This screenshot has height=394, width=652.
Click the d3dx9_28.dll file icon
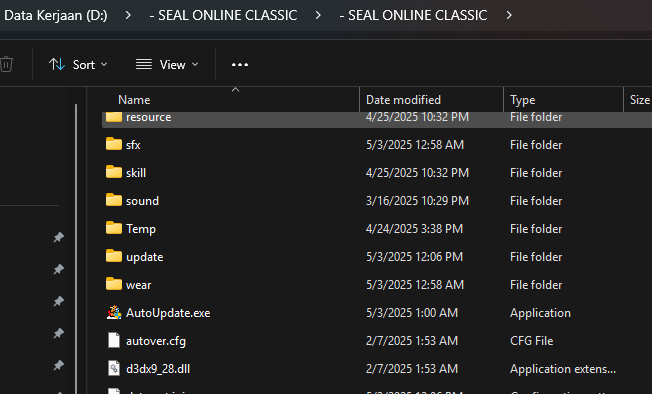tap(114, 368)
